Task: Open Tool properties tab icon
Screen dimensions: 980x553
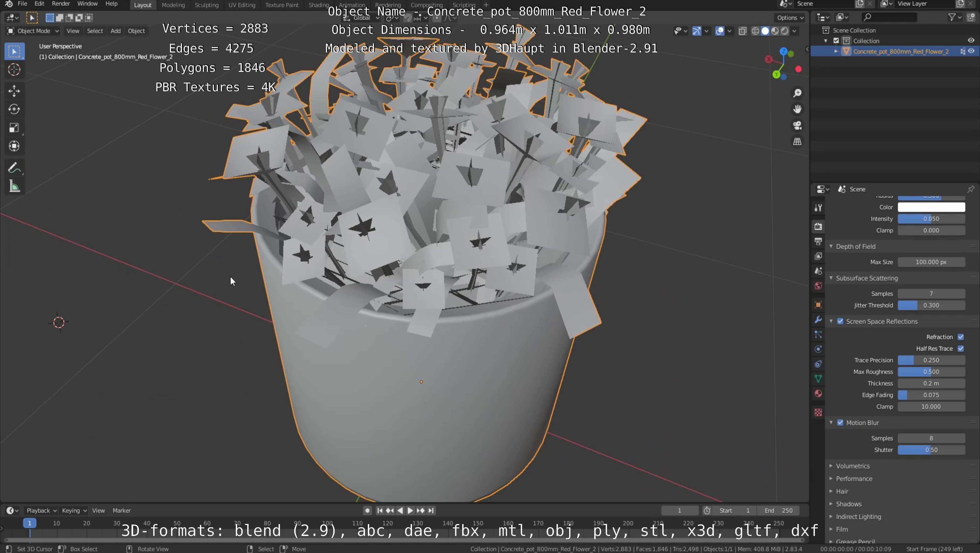Action: [x=818, y=207]
